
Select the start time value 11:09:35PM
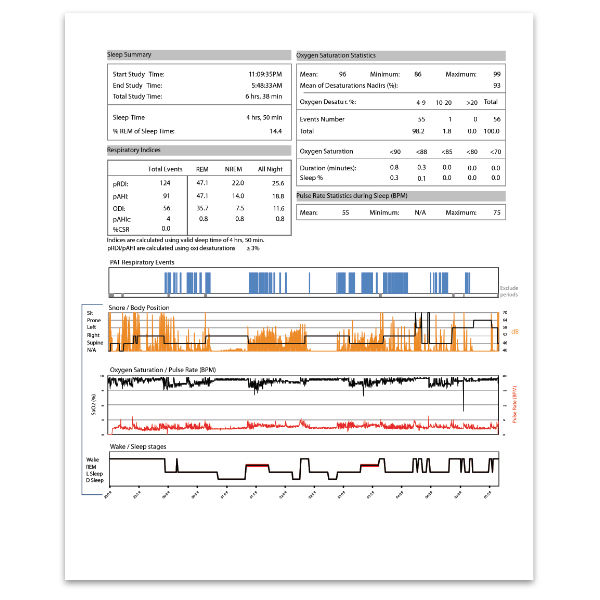[x=265, y=74]
